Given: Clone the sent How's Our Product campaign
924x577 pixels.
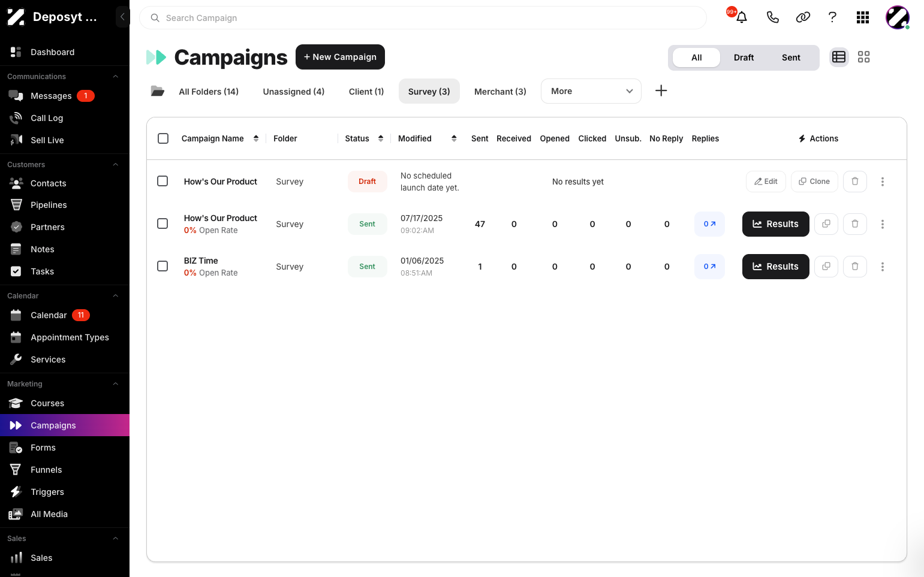Looking at the screenshot, I should 826,224.
